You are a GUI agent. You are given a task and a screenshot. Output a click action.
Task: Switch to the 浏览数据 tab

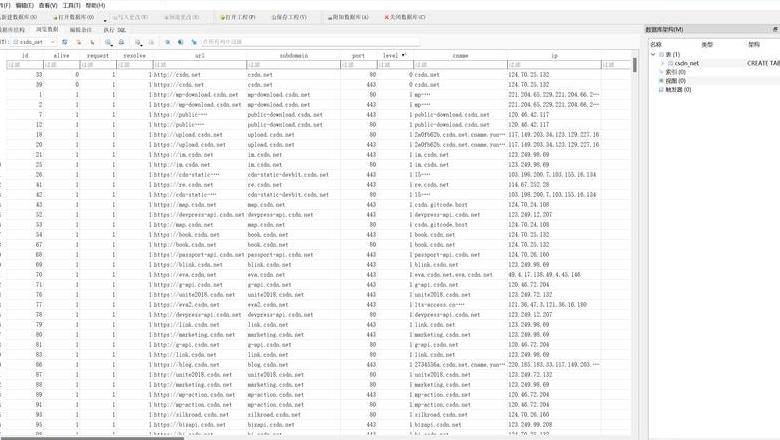[47, 30]
